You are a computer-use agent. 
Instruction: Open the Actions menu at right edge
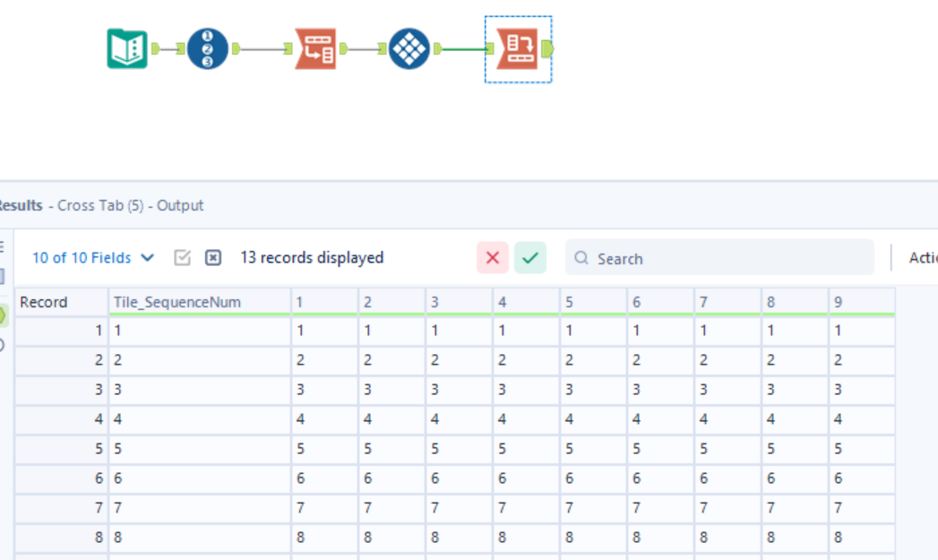(923, 258)
